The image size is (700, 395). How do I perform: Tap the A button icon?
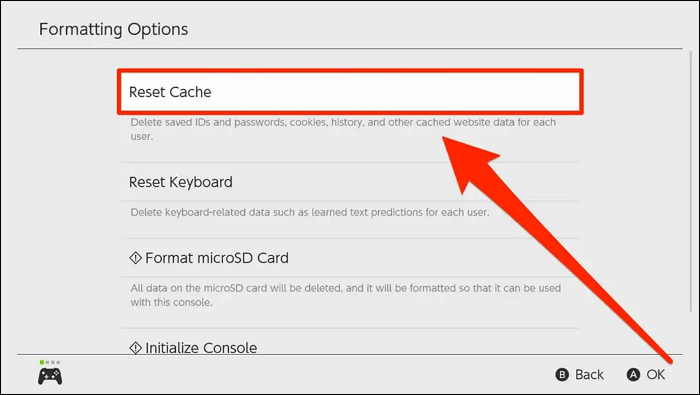point(633,374)
